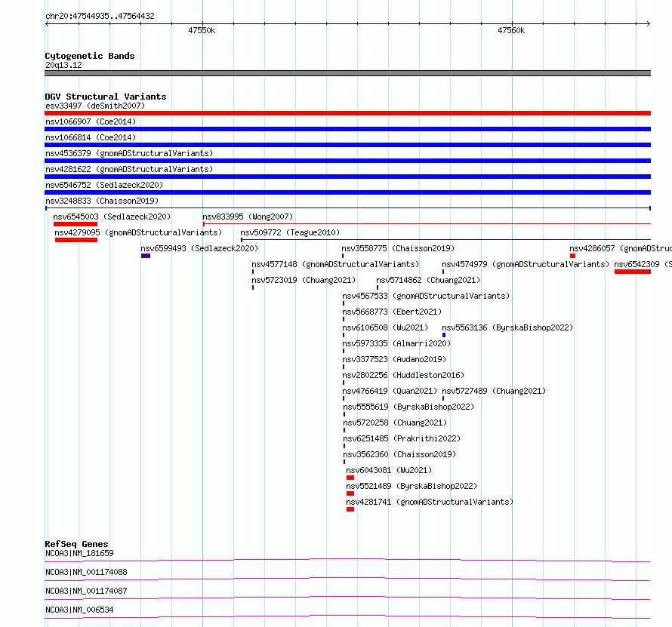Click red bar under nsv6542309
672x627 pixels.
coord(633,272)
